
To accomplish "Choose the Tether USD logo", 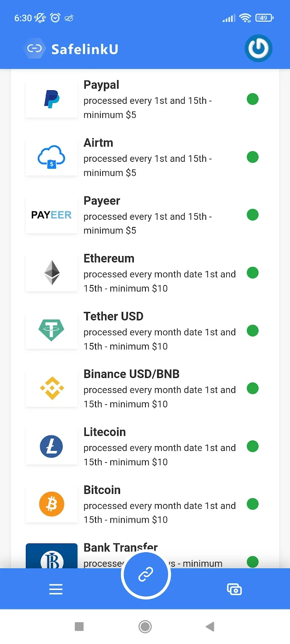I will tap(52, 330).
